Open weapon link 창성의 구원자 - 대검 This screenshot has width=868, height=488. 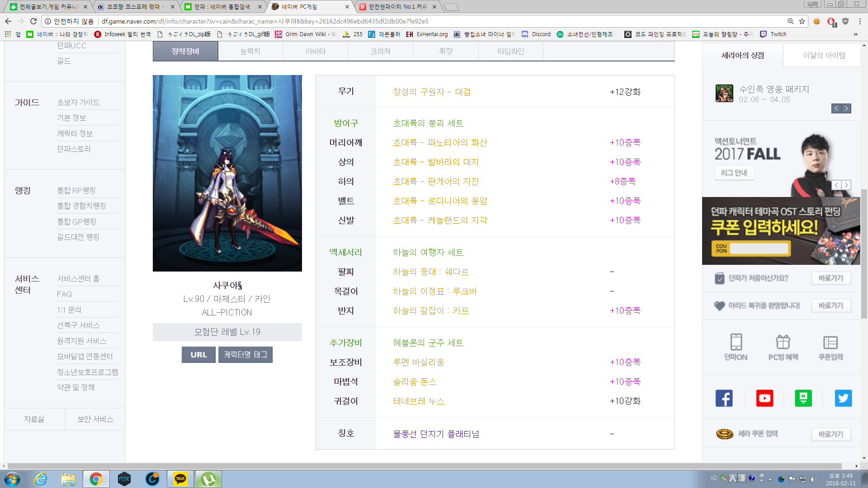[x=432, y=92]
